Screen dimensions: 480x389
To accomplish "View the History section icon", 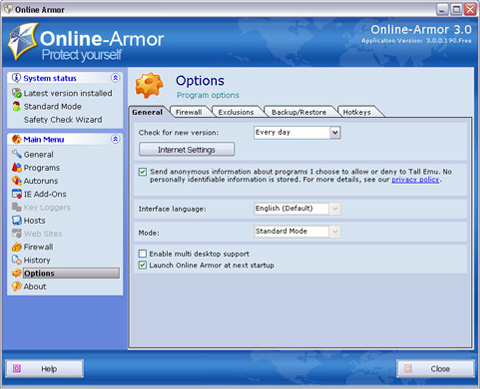I will click(x=17, y=260).
